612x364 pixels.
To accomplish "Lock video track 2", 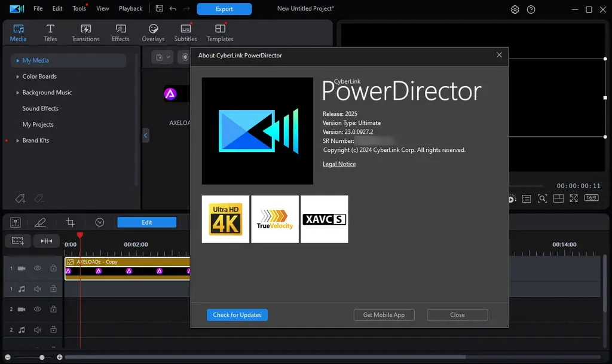I will (53, 309).
